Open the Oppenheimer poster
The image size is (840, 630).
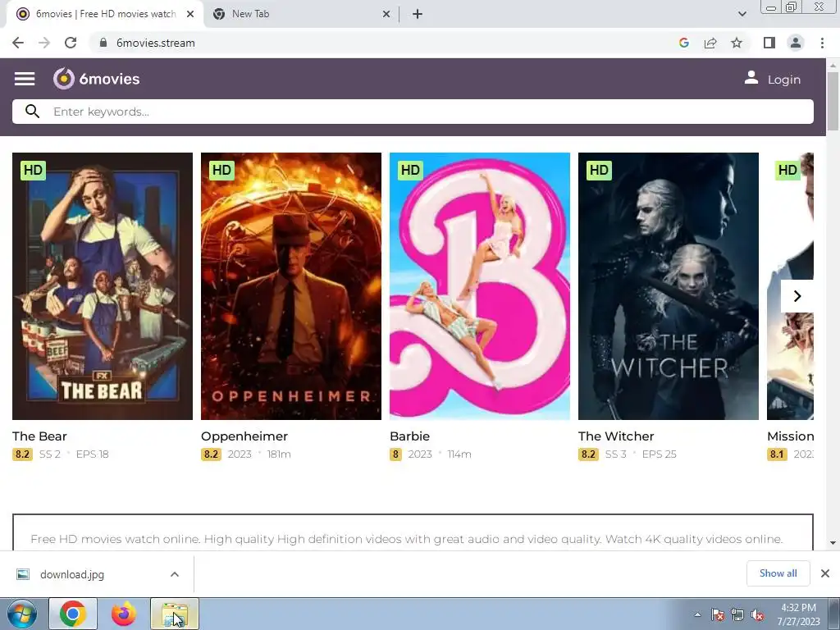pos(291,286)
